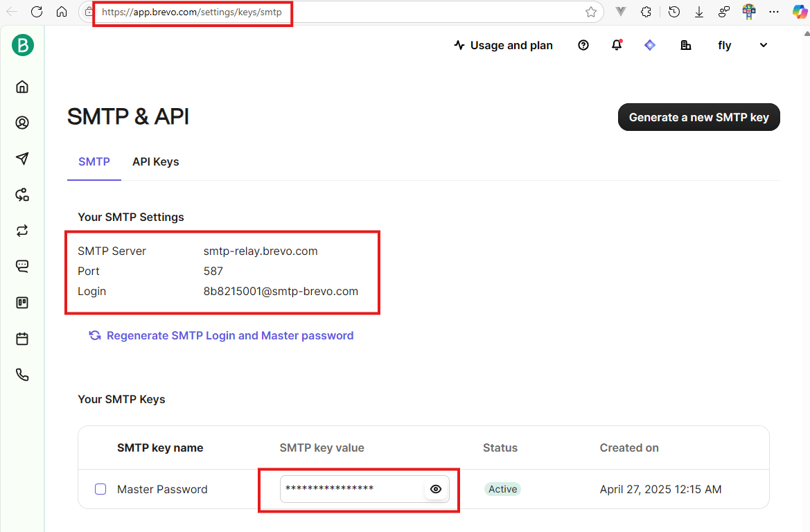
Task: Click the organization building icon in the header
Action: click(x=685, y=46)
